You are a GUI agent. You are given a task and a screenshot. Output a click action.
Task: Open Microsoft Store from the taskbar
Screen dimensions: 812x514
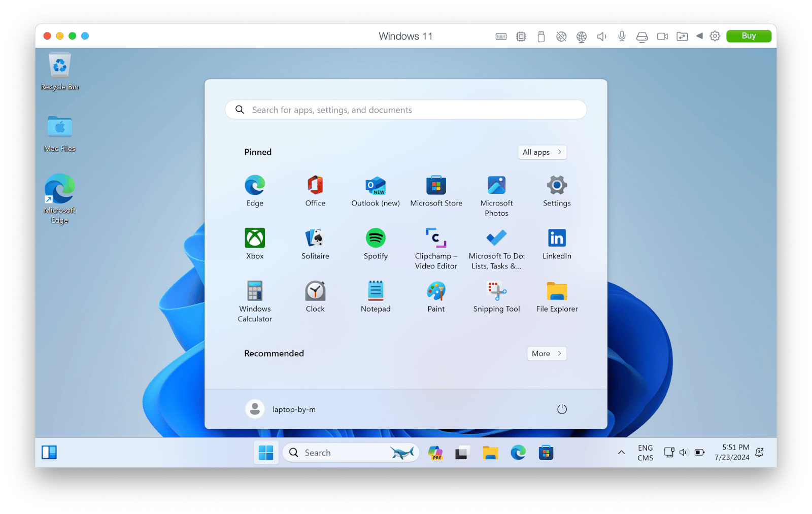(x=546, y=453)
